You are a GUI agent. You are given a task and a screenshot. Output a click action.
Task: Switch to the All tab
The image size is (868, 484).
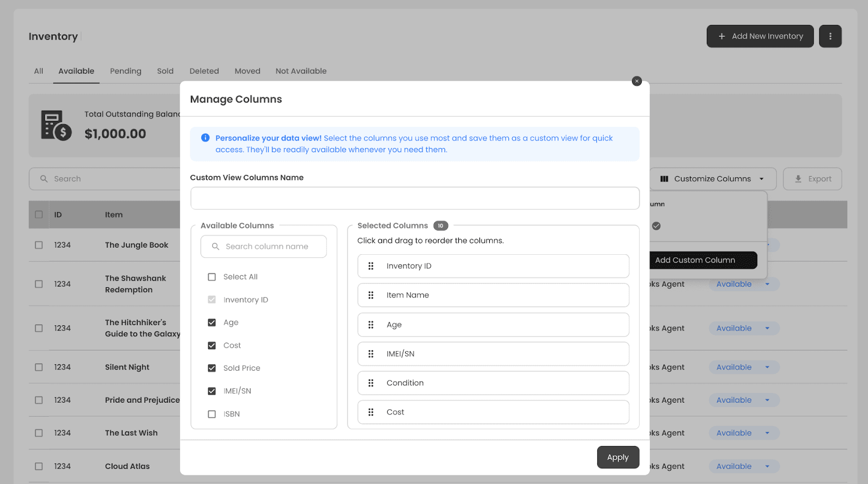(x=39, y=71)
